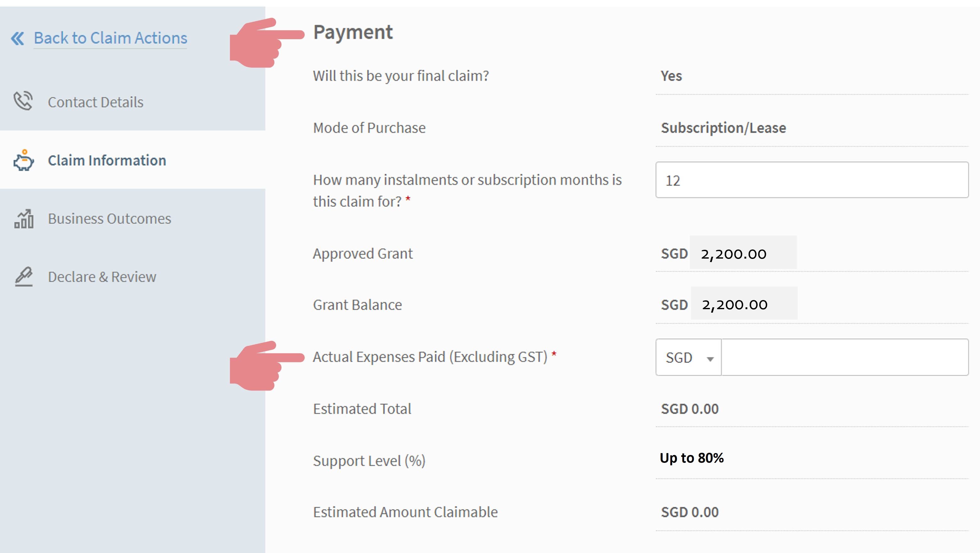This screenshot has width=980, height=553.
Task: Click the double-chevron back arrow icon
Action: coord(18,38)
